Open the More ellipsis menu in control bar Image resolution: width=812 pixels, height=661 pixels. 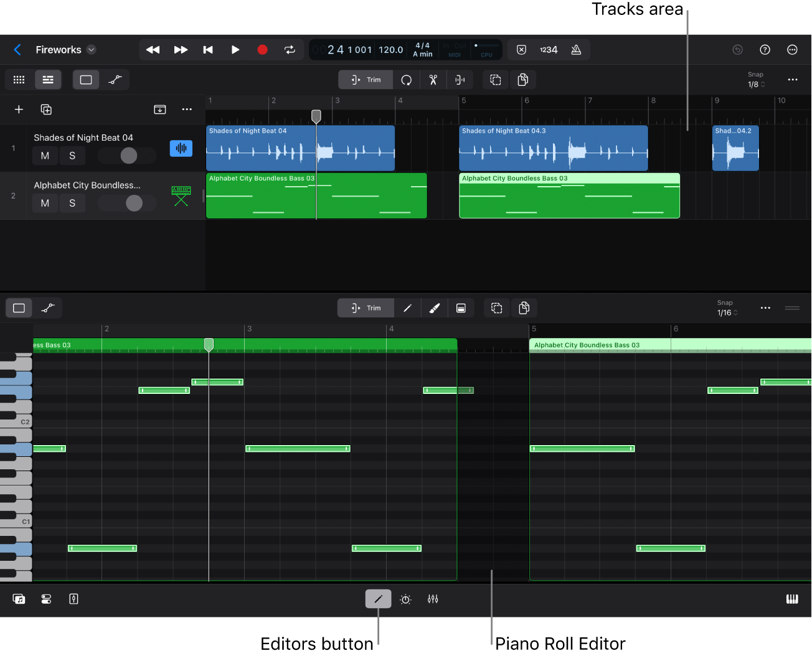click(792, 50)
